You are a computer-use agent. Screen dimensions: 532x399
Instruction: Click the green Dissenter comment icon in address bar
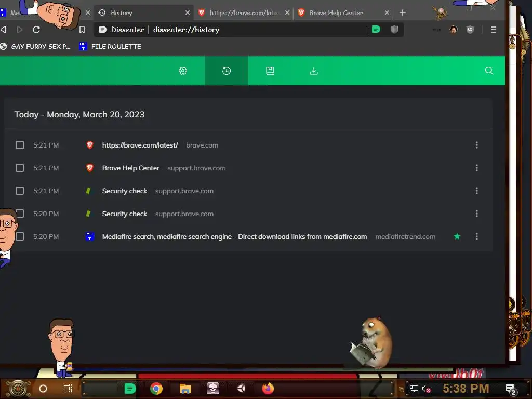tap(376, 29)
